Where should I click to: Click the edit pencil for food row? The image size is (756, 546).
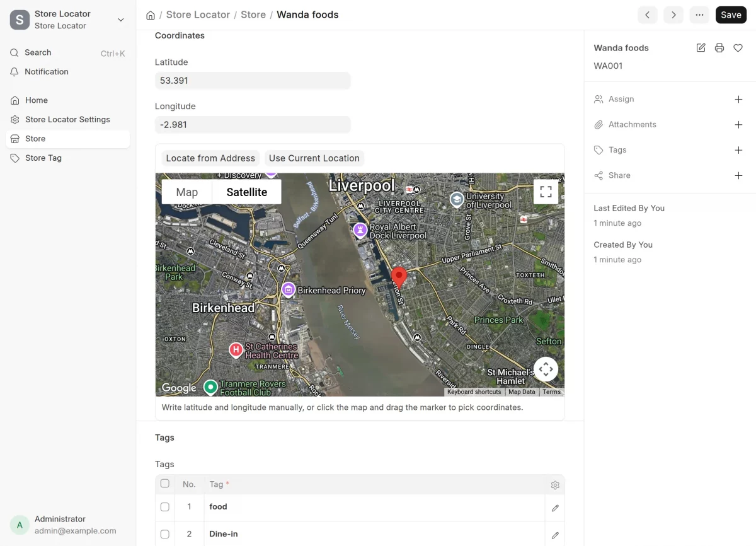pyautogui.click(x=555, y=508)
